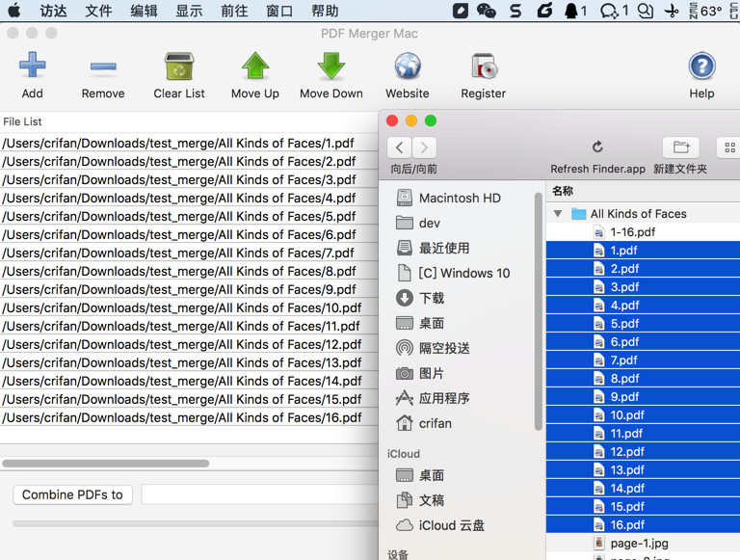Select File List entry ending 13.pdf

189,362
